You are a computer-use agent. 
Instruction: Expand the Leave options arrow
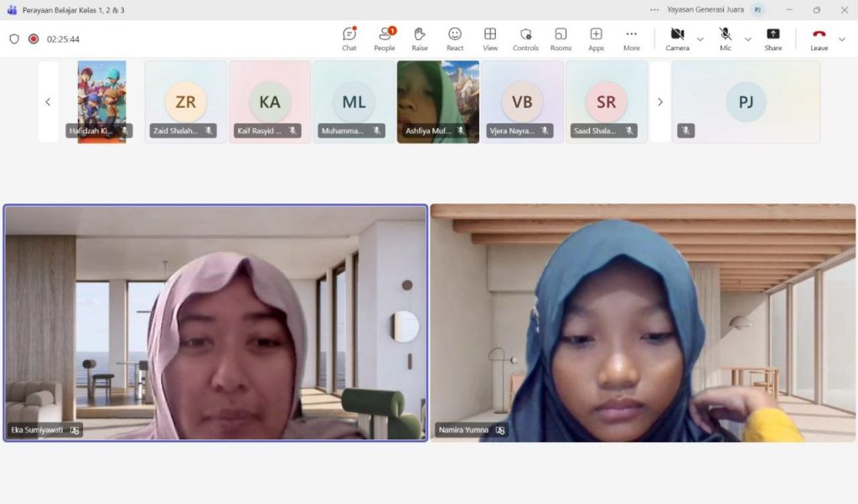[x=842, y=39]
